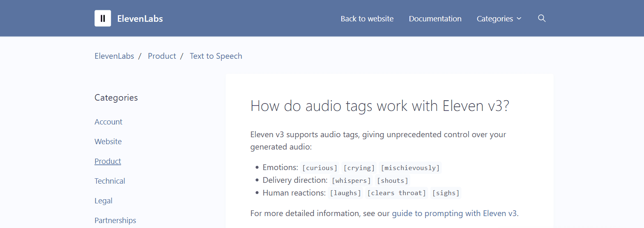The width and height of the screenshot is (644, 228).
Task: Click the [crying] tag code
Action: pos(359,168)
